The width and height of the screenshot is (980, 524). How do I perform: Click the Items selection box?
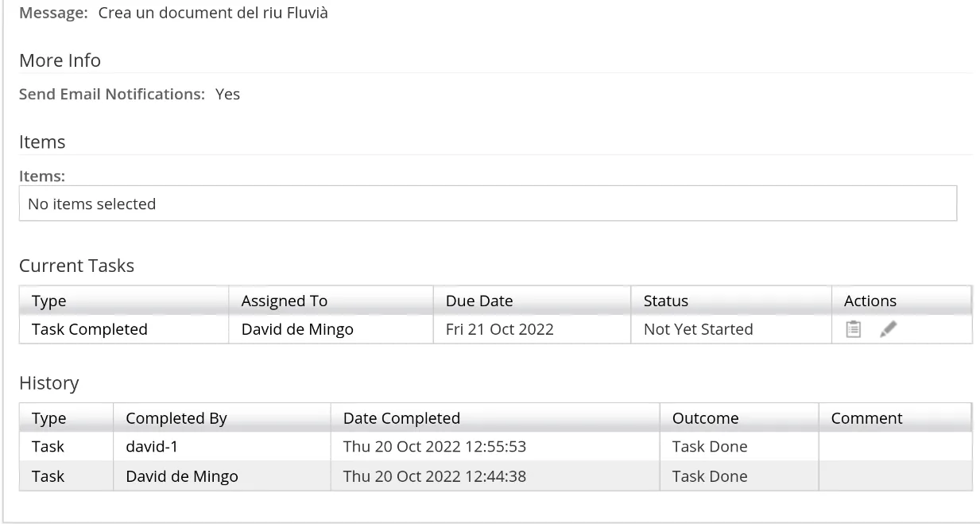coord(487,204)
